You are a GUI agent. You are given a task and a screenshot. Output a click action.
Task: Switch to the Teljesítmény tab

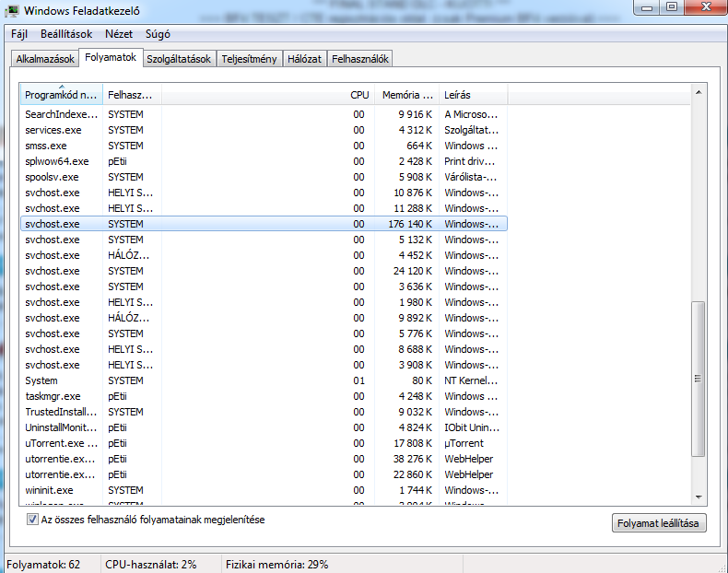tap(249, 59)
